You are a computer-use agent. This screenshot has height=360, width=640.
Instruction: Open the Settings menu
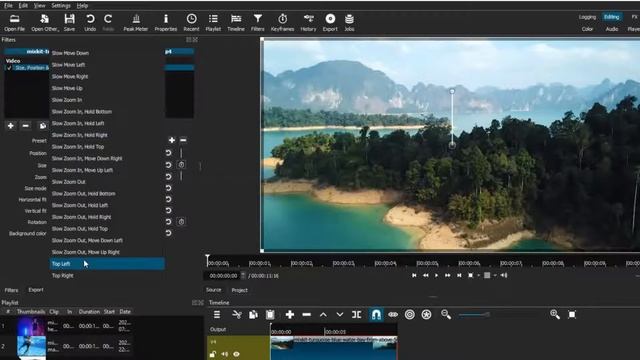click(x=61, y=6)
